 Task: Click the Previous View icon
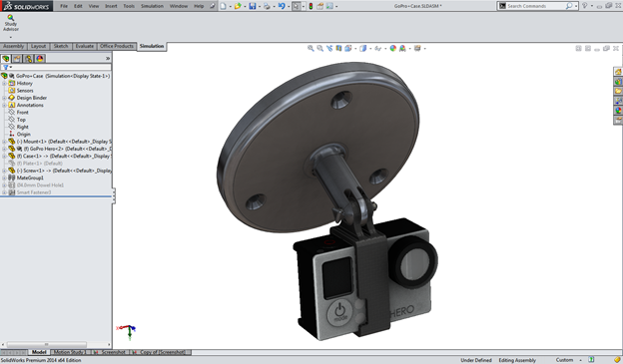(329, 49)
